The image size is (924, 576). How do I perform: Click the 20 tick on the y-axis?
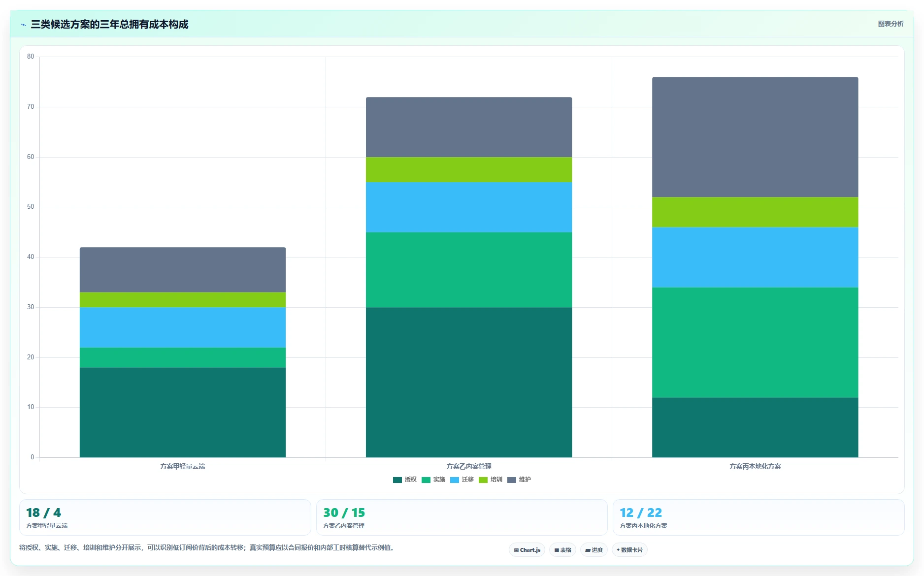tap(31, 357)
